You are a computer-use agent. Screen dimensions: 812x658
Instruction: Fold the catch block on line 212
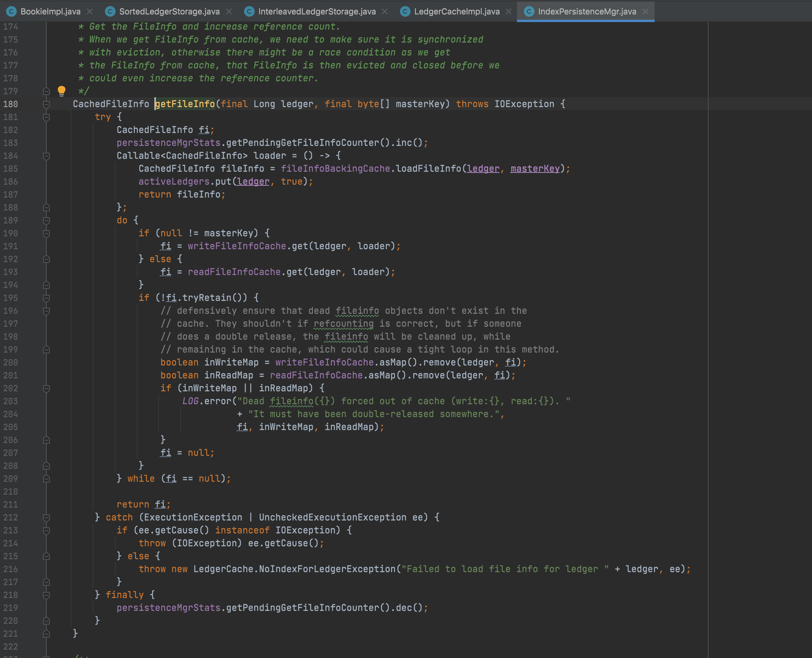(x=46, y=517)
